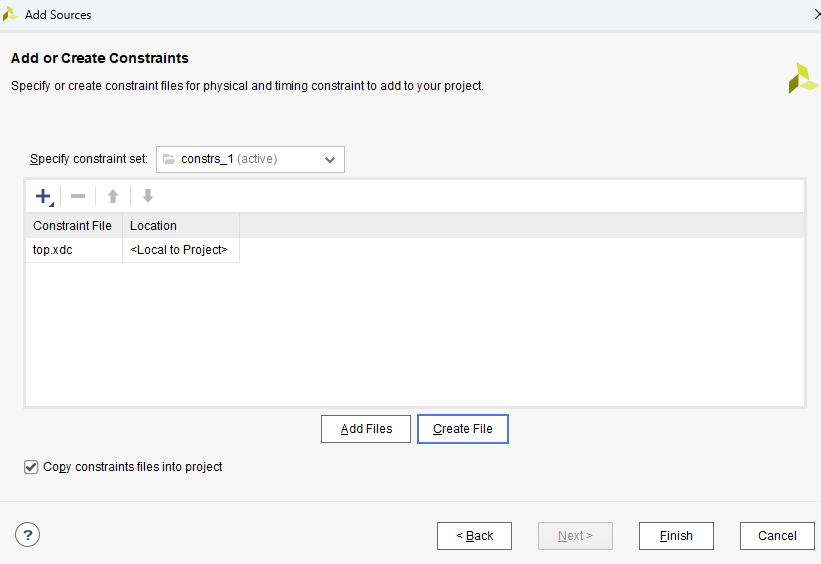Click the Create File button
This screenshot has height=564, width=821.
point(463,429)
